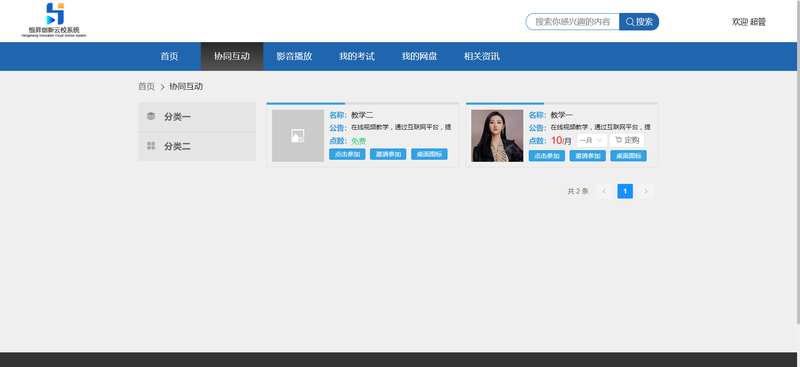Click 桌面图标 for 教学一
The height and width of the screenshot is (367, 800).
point(629,156)
